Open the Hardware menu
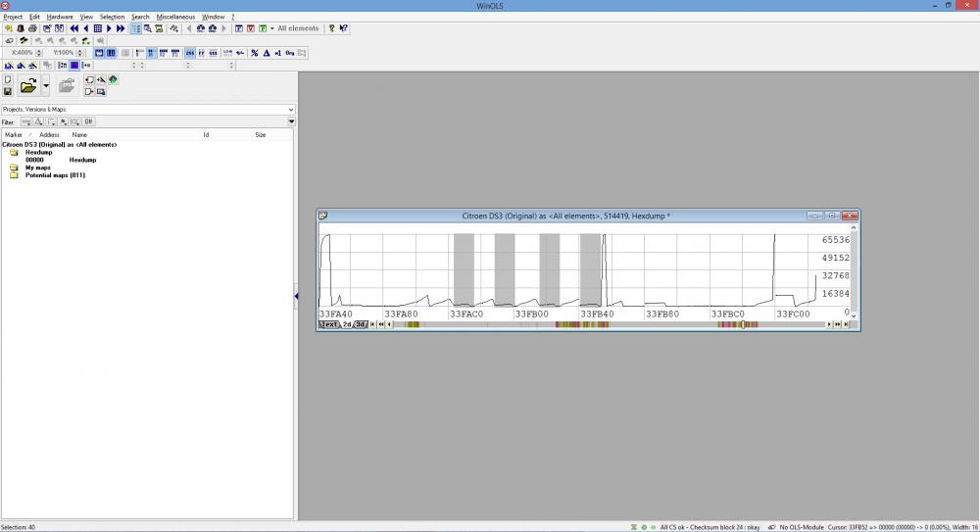Viewport: 980px width, 532px height. tap(60, 17)
